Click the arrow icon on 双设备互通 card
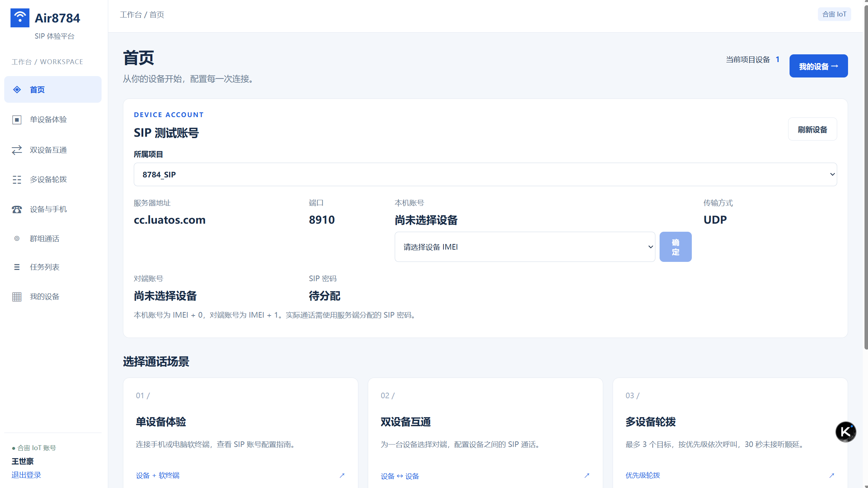This screenshot has height=488, width=868. pos(587,475)
